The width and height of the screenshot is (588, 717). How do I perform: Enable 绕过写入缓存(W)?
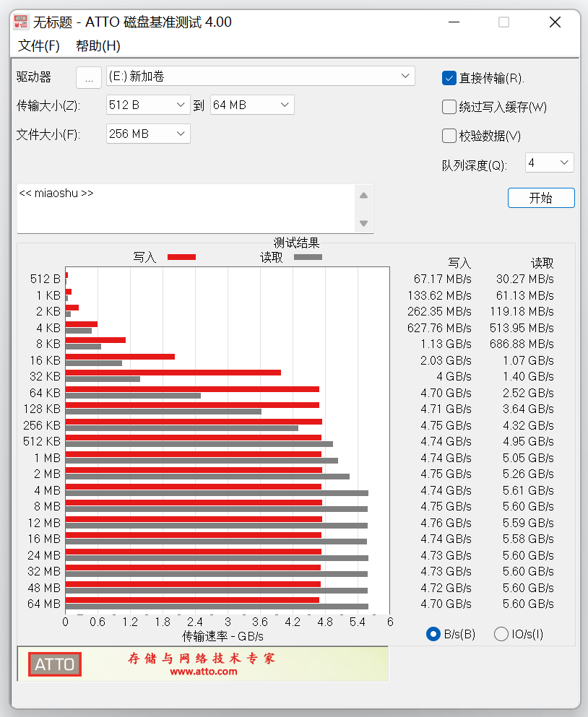pyautogui.click(x=449, y=107)
